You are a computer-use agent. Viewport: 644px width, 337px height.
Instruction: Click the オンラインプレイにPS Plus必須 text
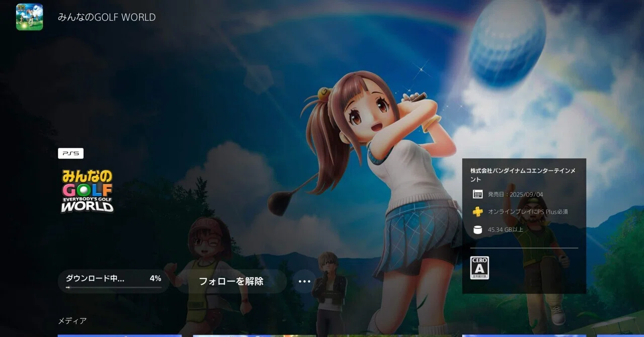(x=528, y=212)
